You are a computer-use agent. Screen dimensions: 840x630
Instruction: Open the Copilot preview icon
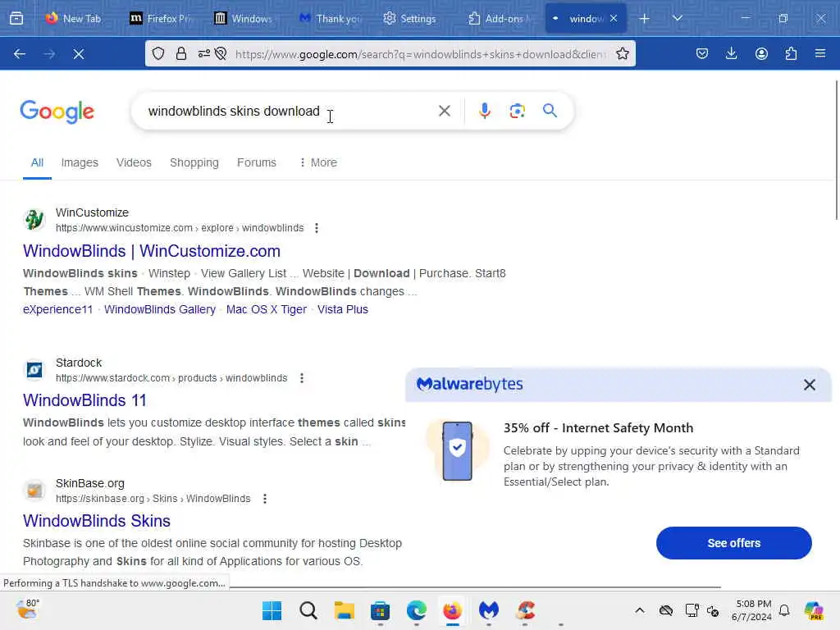[814, 610]
